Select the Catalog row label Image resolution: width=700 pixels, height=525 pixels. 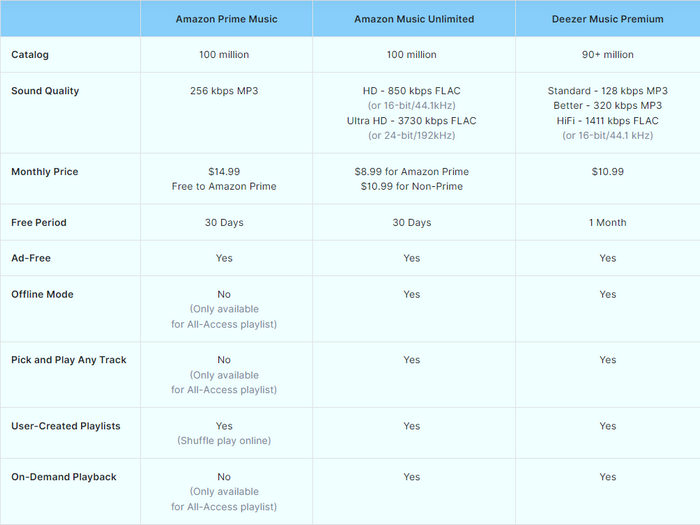(x=30, y=54)
